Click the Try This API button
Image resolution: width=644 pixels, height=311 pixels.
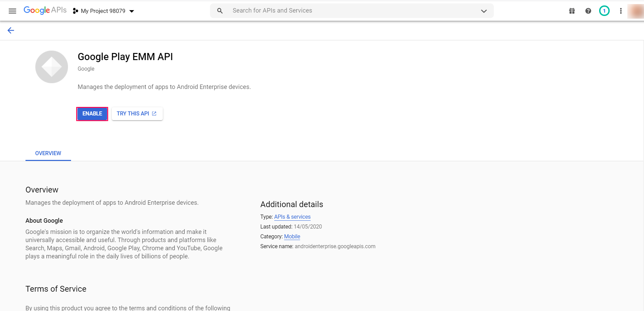tap(137, 114)
